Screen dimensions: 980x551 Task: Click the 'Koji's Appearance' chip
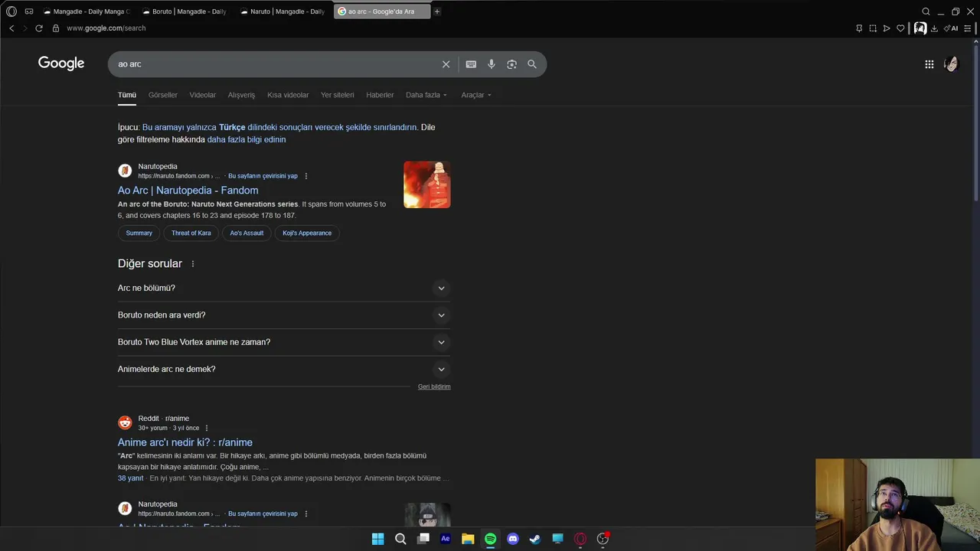[307, 233]
